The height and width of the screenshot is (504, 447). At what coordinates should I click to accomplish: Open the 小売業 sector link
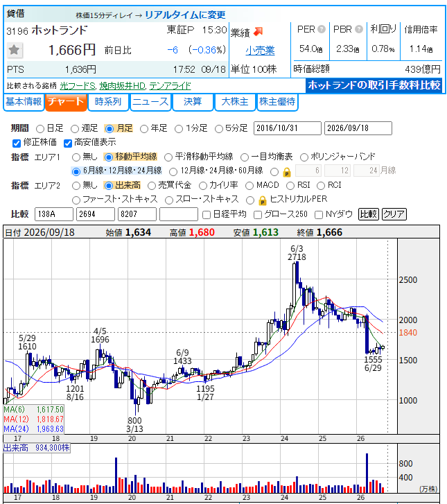260,51
